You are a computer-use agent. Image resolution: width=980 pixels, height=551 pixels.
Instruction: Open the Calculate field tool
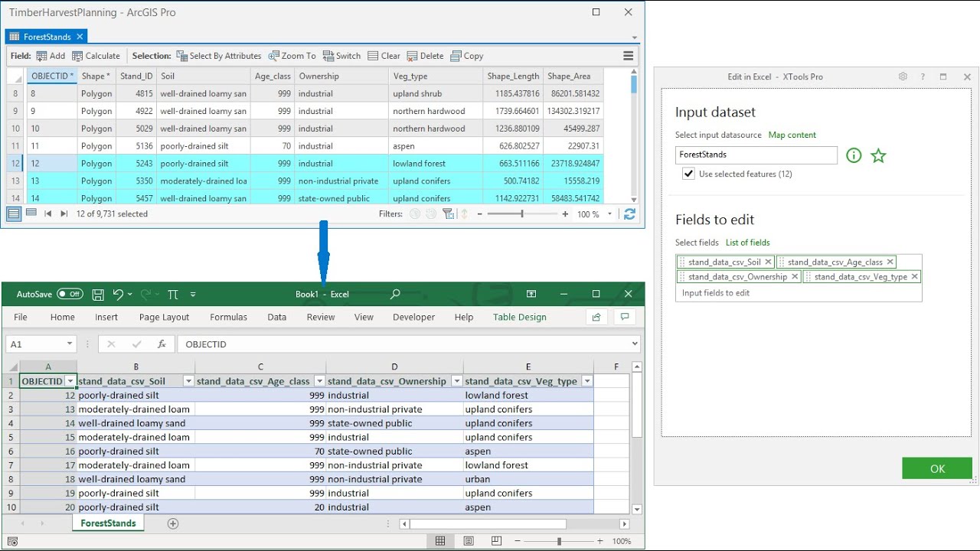[96, 56]
